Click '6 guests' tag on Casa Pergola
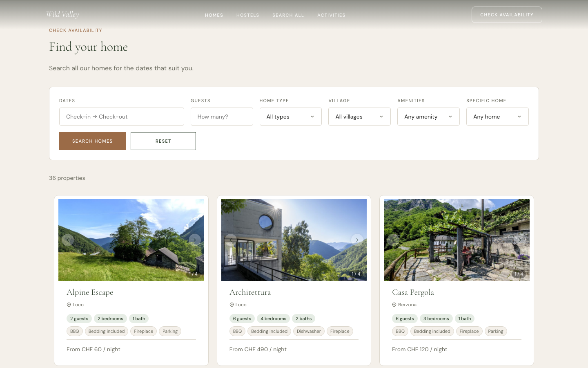The height and width of the screenshot is (368, 588). tap(405, 319)
